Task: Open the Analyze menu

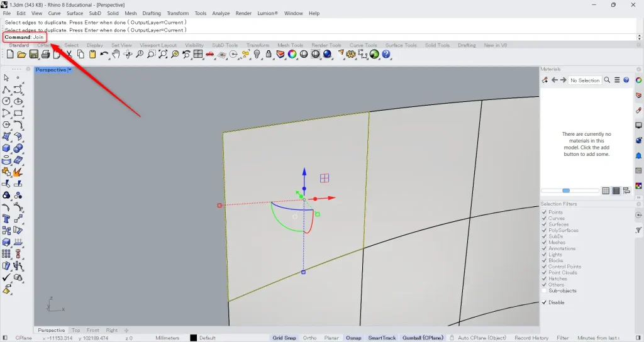Action: 221,13
